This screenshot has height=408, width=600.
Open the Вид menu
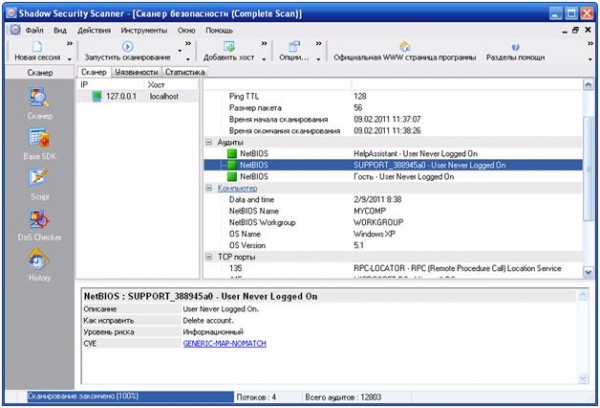pyautogui.click(x=60, y=30)
